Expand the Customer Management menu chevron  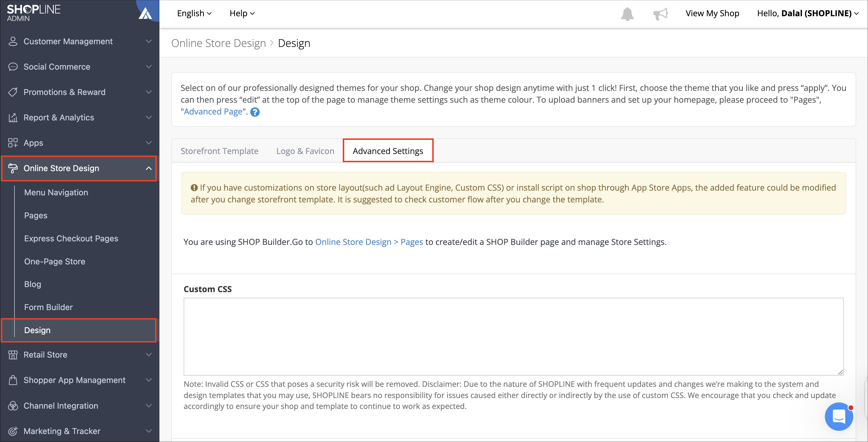click(x=149, y=41)
